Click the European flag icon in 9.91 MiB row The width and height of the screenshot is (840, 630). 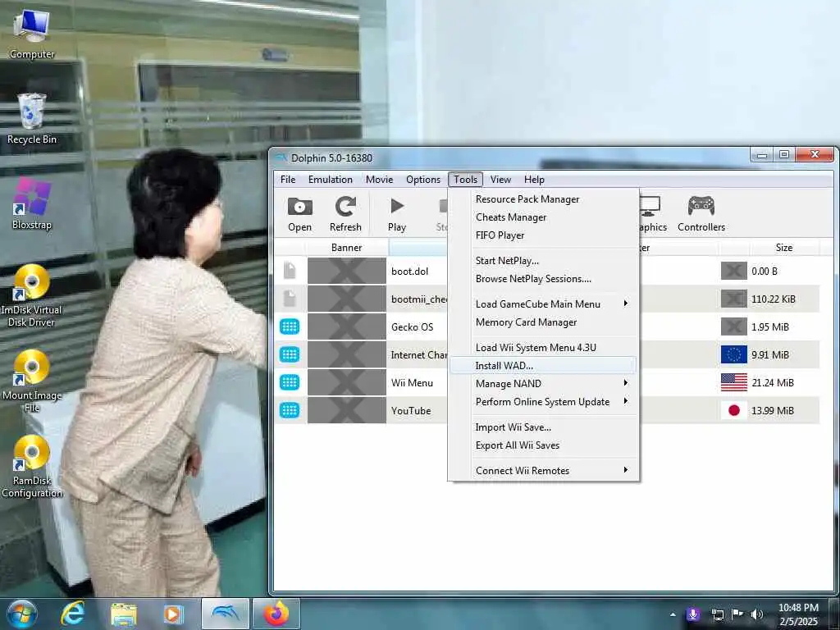(x=734, y=354)
